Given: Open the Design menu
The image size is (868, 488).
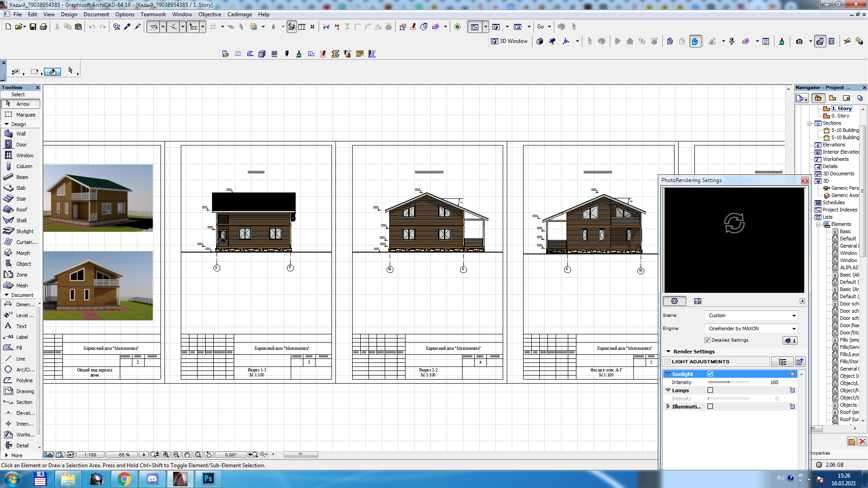Looking at the screenshot, I should [69, 14].
